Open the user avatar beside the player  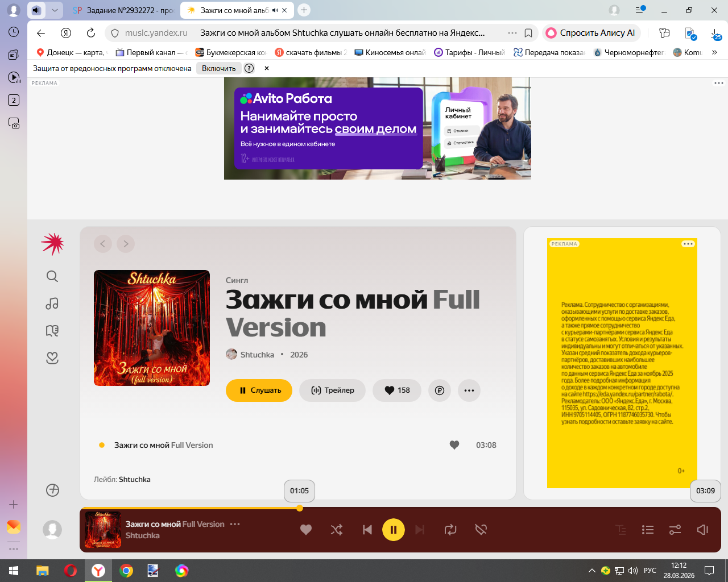pyautogui.click(x=52, y=530)
